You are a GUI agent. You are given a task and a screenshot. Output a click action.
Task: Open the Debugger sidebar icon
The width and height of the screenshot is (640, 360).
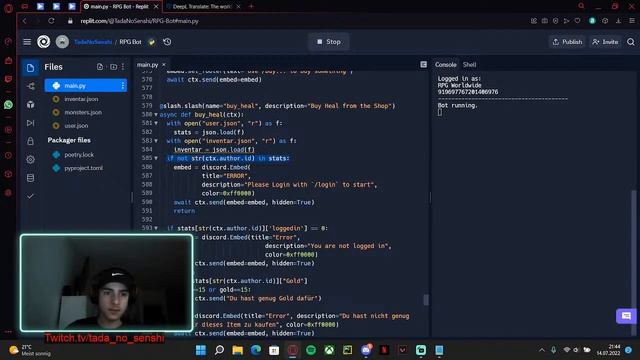[31, 123]
